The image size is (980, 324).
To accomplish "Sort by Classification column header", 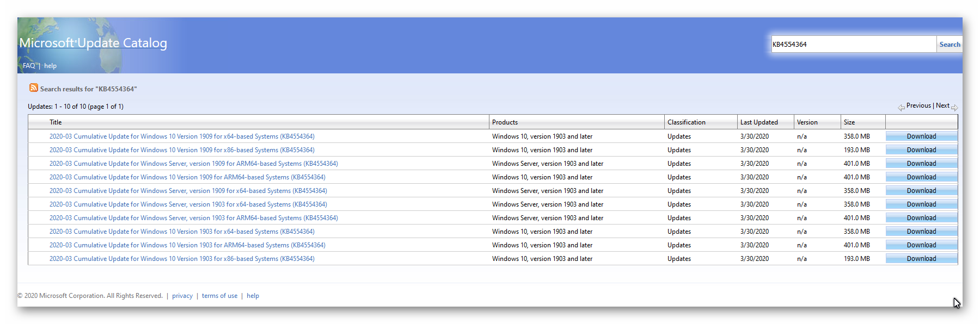I will tap(687, 122).
